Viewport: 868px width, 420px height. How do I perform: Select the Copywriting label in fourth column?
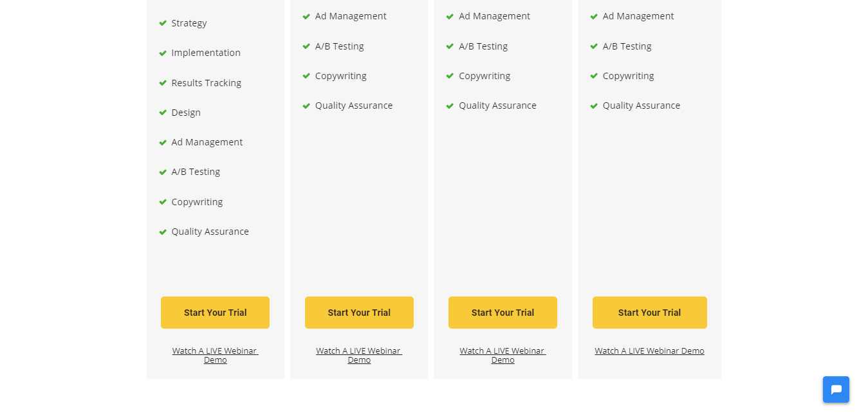pos(628,75)
